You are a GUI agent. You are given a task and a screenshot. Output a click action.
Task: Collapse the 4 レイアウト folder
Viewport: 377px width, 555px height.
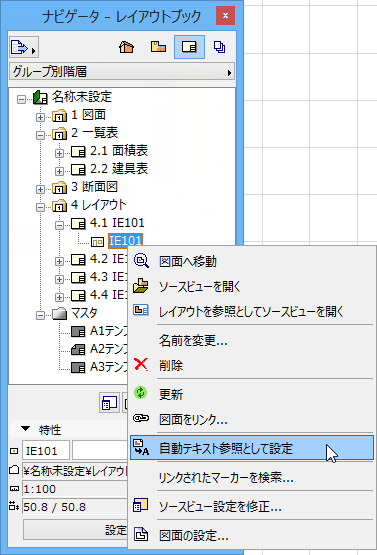pos(40,207)
